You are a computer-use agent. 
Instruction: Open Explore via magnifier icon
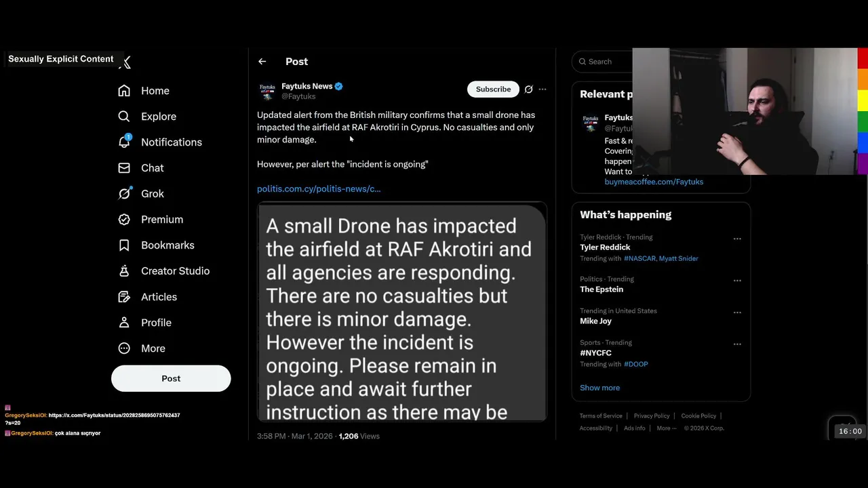(124, 117)
